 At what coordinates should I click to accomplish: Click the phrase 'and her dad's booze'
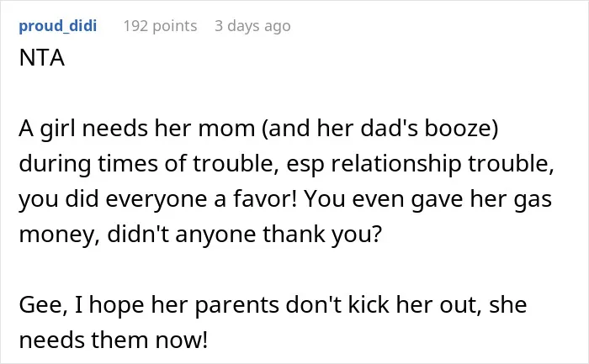(379, 129)
